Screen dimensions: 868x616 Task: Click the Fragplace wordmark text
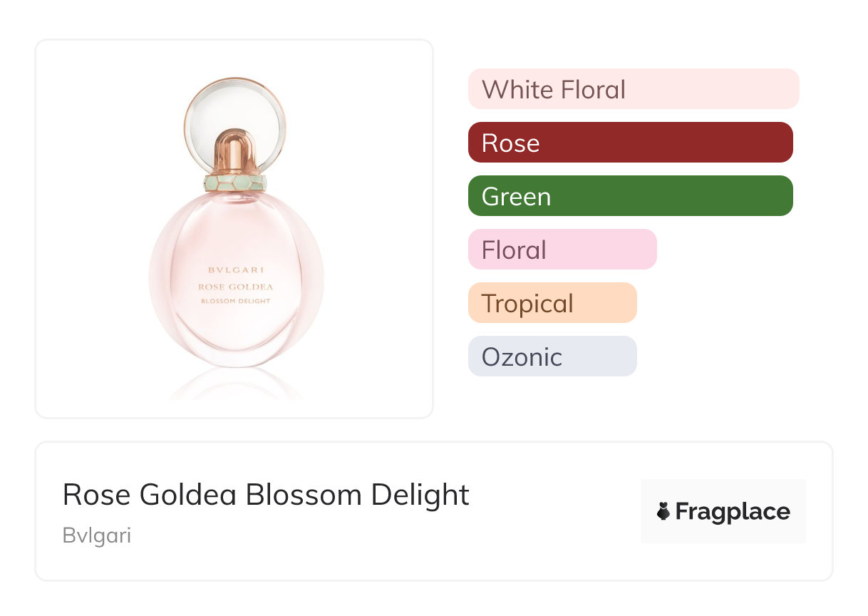(x=733, y=512)
